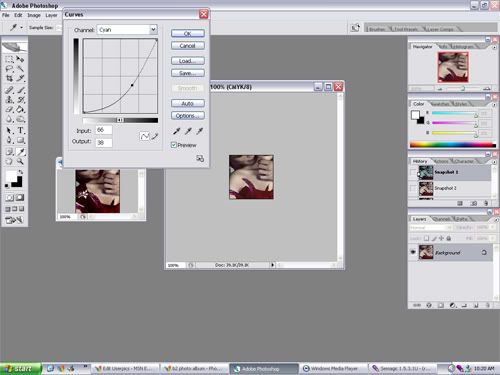The height and width of the screenshot is (375, 500).
Task: Click the Save button in Curves
Action: (188, 73)
